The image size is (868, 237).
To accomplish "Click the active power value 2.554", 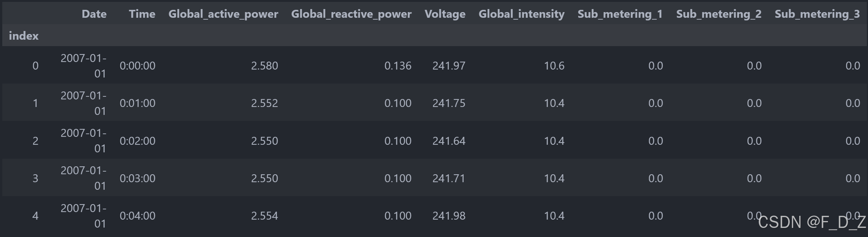I will tap(265, 216).
